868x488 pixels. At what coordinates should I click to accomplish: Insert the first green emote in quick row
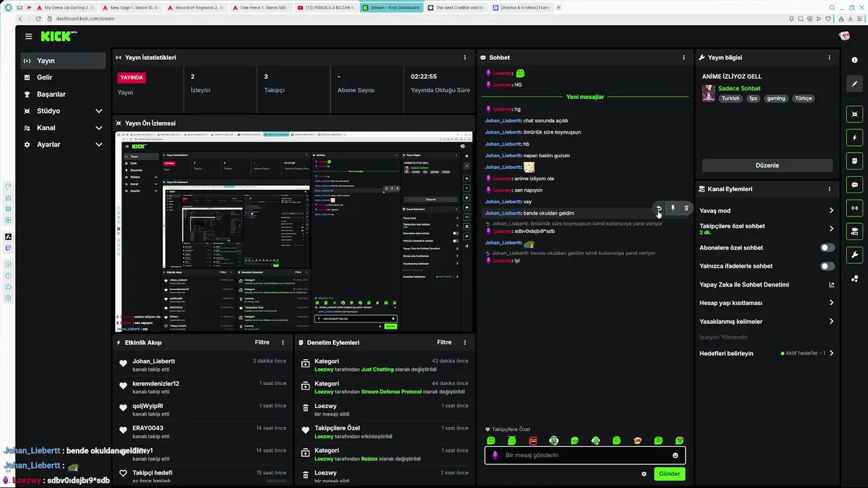[x=491, y=441]
